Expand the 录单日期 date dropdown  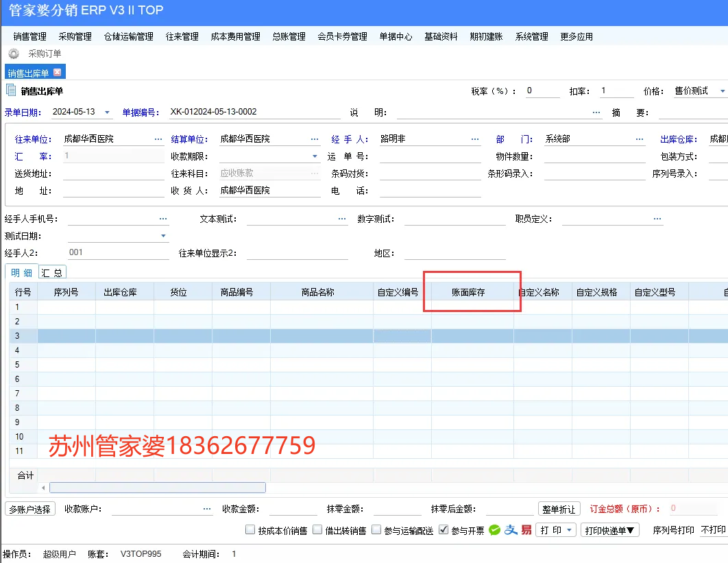tap(108, 112)
